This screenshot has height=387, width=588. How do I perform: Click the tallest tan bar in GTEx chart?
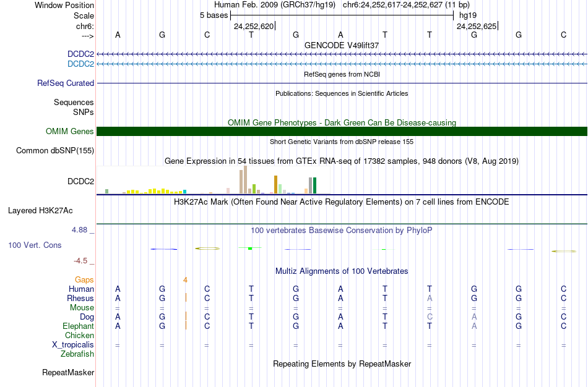pyautogui.click(x=246, y=179)
